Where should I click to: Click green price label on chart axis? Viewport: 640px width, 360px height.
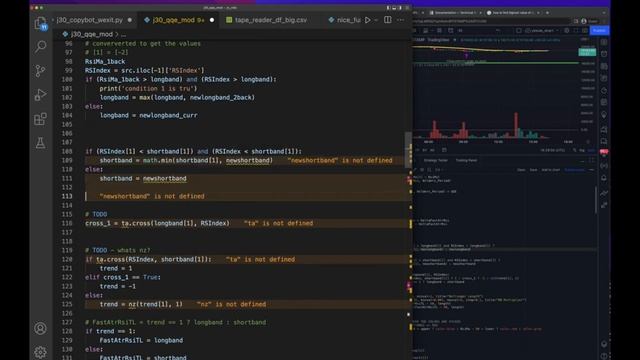tap(587, 52)
